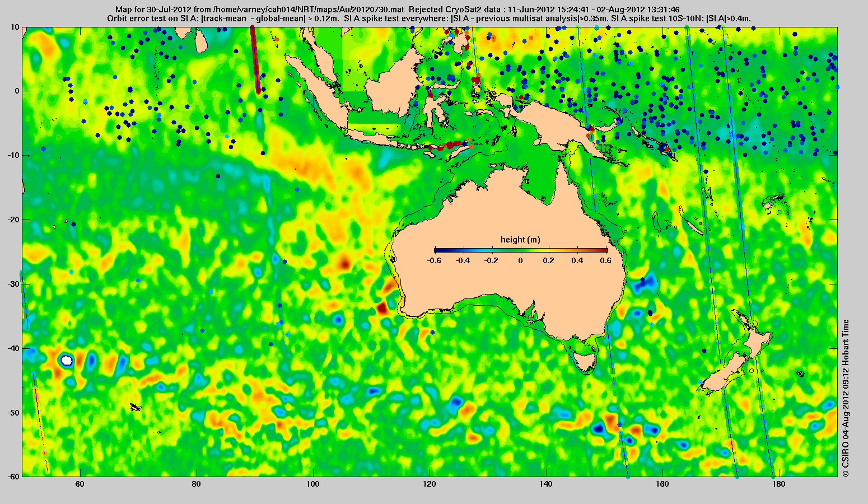The width and height of the screenshot is (868, 504).
Task: Click latitude tick label 10
Action: tap(15, 26)
